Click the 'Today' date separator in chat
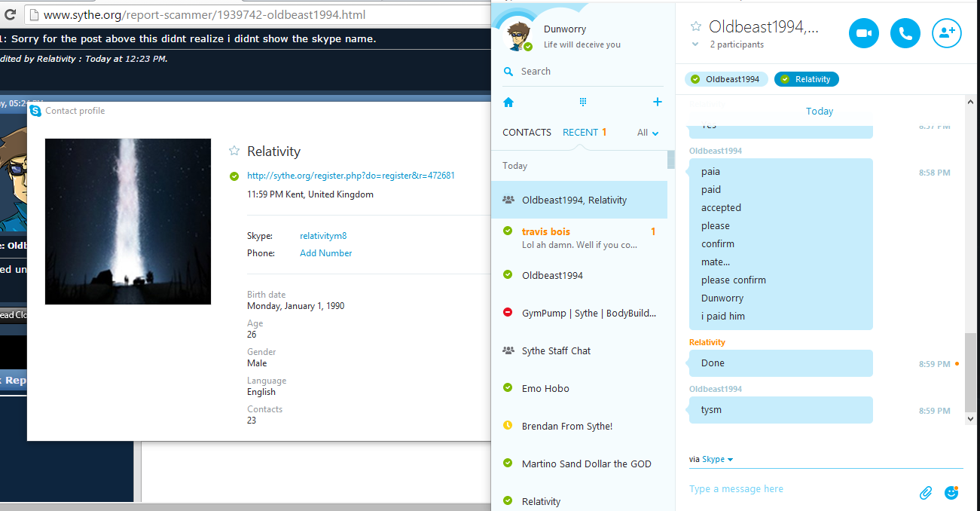 tap(820, 111)
